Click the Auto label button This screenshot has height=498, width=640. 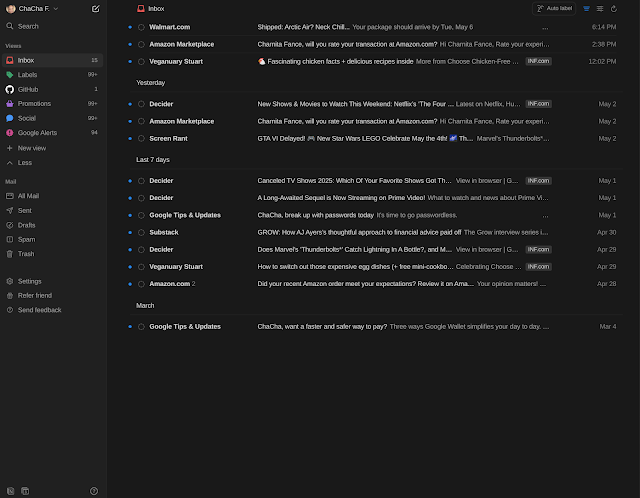coord(554,9)
